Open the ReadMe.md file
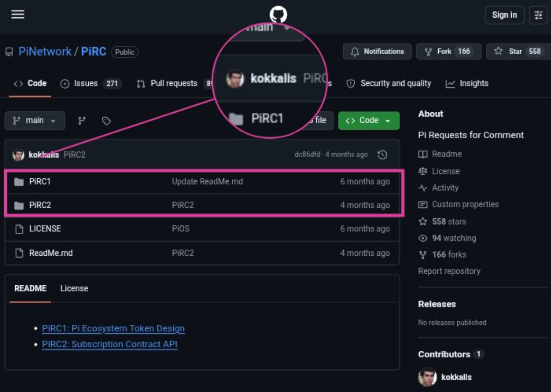Screen dimensions: 551x392 click(51, 253)
